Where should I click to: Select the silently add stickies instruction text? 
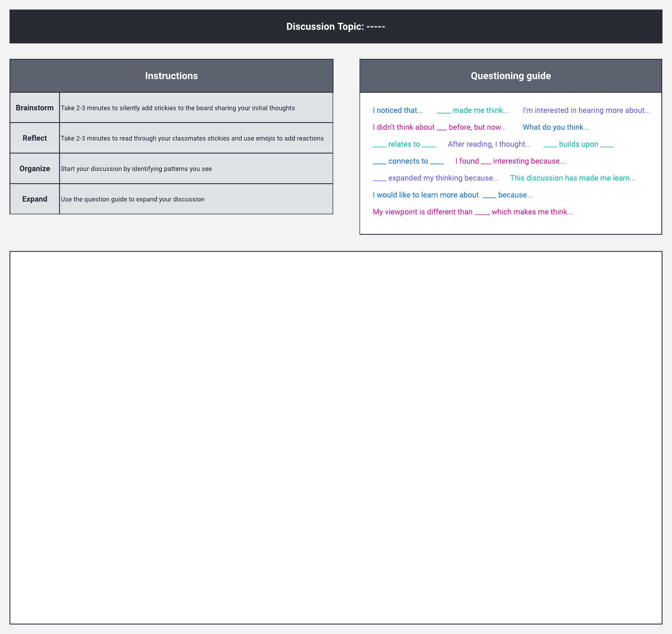[178, 108]
